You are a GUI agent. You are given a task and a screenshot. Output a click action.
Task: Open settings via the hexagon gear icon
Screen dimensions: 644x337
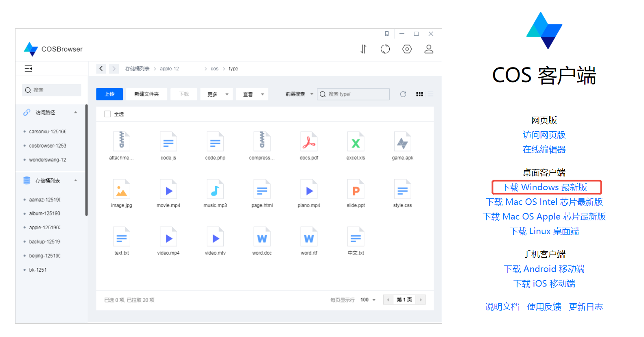click(x=407, y=49)
